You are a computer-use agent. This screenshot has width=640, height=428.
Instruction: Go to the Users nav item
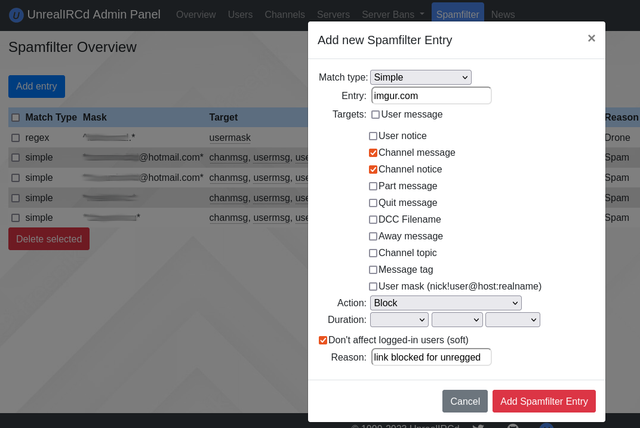(x=240, y=15)
